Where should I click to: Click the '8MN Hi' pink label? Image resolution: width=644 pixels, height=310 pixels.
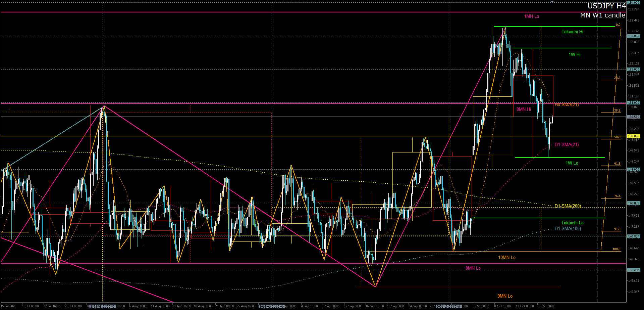[x=524, y=109]
